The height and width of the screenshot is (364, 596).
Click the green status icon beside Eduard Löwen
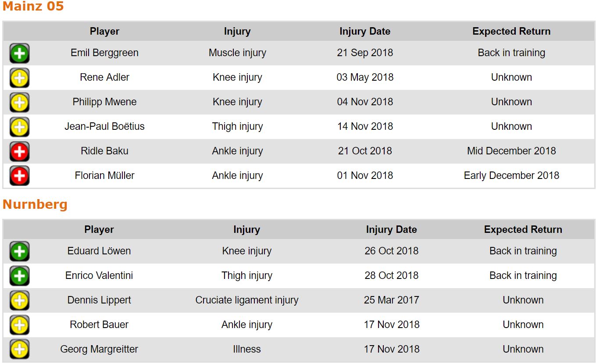19,252
